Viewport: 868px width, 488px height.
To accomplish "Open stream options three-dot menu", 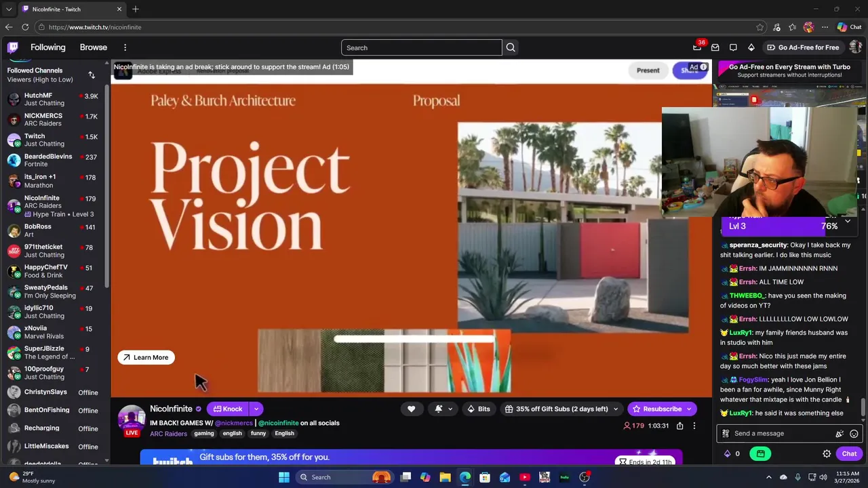I will [x=694, y=426].
